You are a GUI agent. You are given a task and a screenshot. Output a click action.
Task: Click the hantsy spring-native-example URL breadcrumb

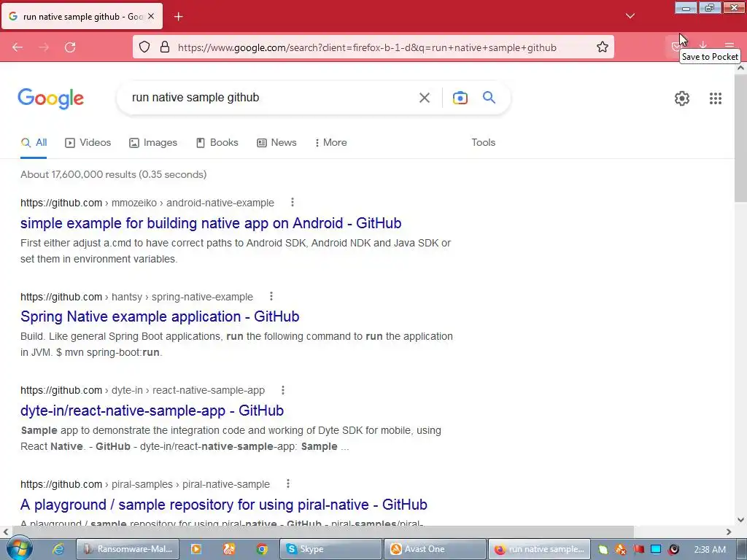pos(136,297)
